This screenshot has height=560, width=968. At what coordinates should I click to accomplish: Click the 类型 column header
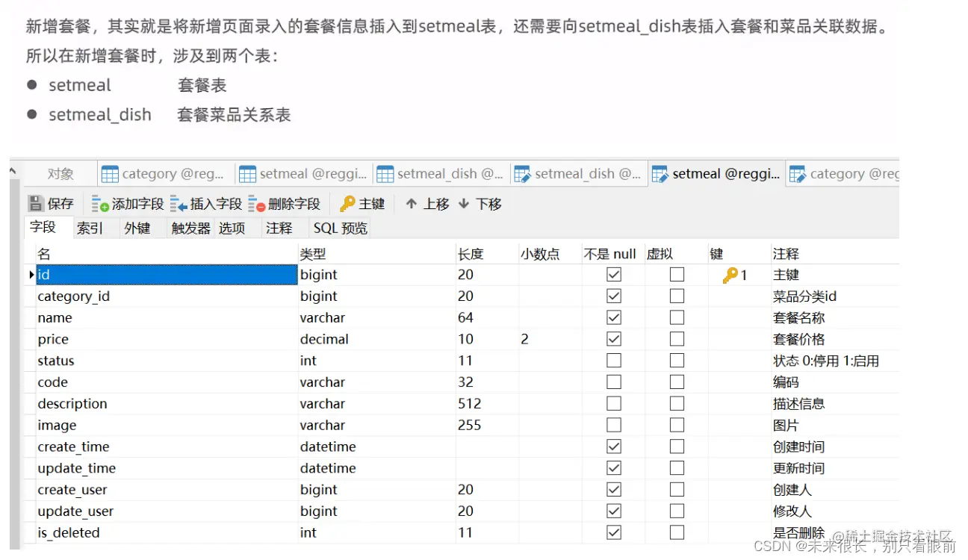(376, 254)
